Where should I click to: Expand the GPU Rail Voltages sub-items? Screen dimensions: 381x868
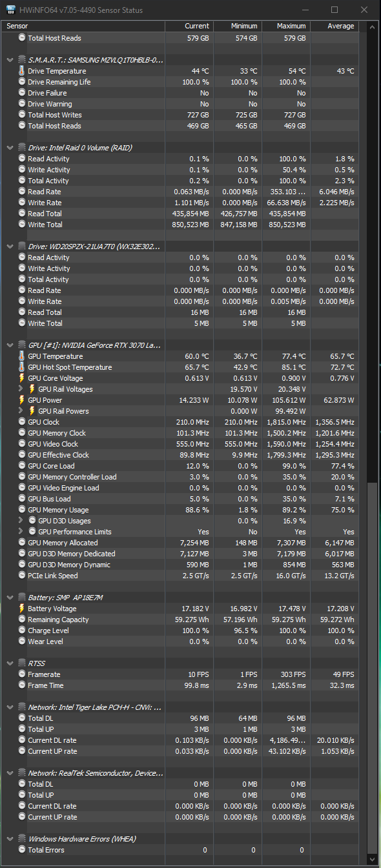21,389
